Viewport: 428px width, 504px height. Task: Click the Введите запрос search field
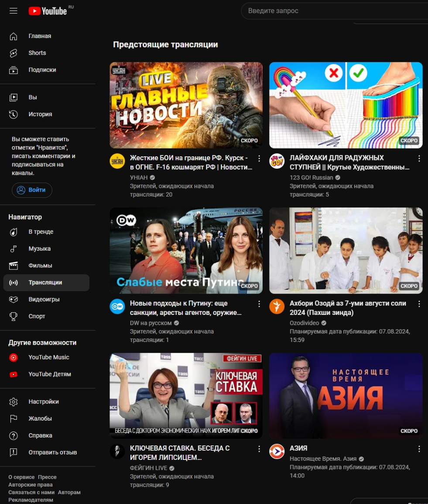click(x=335, y=11)
